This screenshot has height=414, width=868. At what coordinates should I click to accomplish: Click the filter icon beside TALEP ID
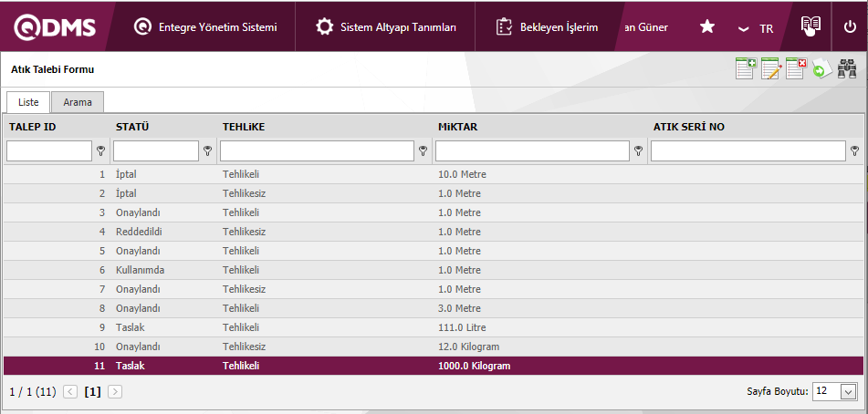click(100, 151)
